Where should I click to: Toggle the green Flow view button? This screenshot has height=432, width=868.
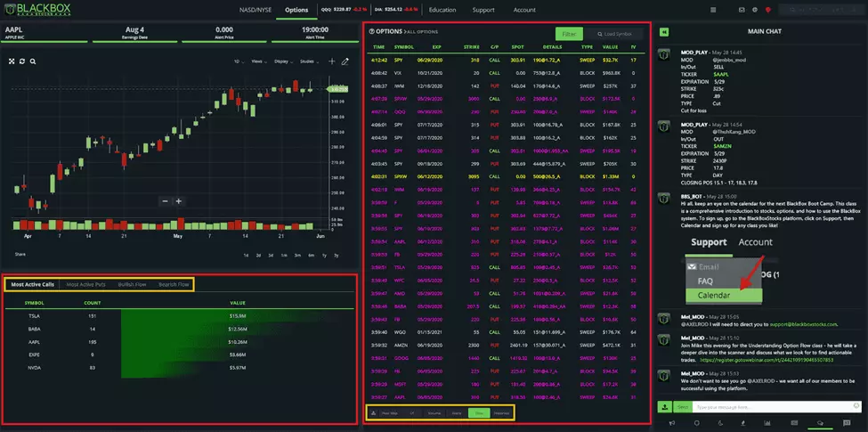pyautogui.click(x=479, y=412)
